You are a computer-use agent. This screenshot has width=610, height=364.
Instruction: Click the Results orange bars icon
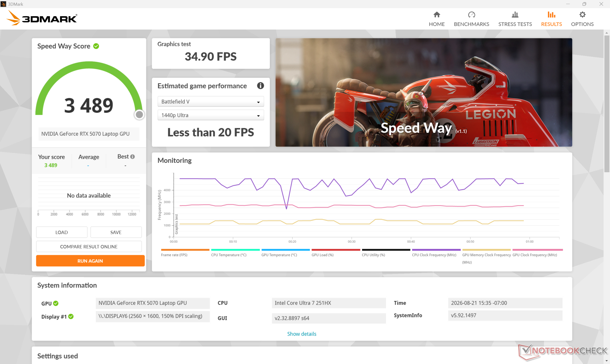(x=551, y=15)
